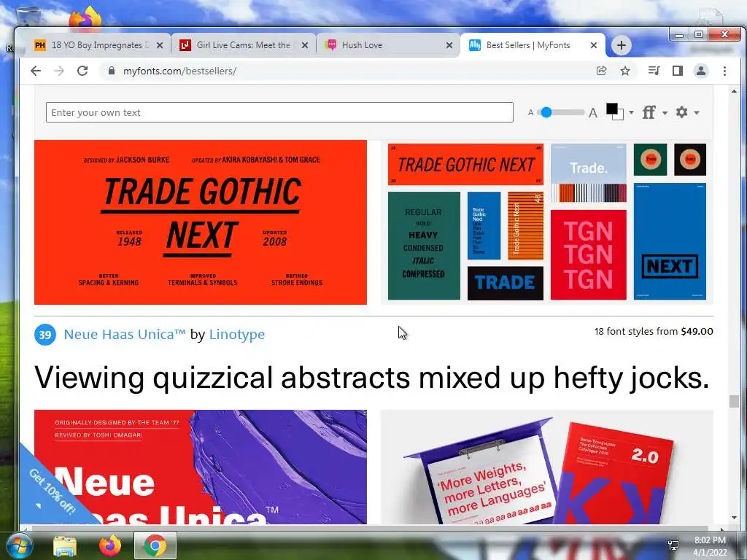Viewport: 747px width, 560px height.
Task: Click the vertical scrollbar thumb
Action: tap(734, 402)
